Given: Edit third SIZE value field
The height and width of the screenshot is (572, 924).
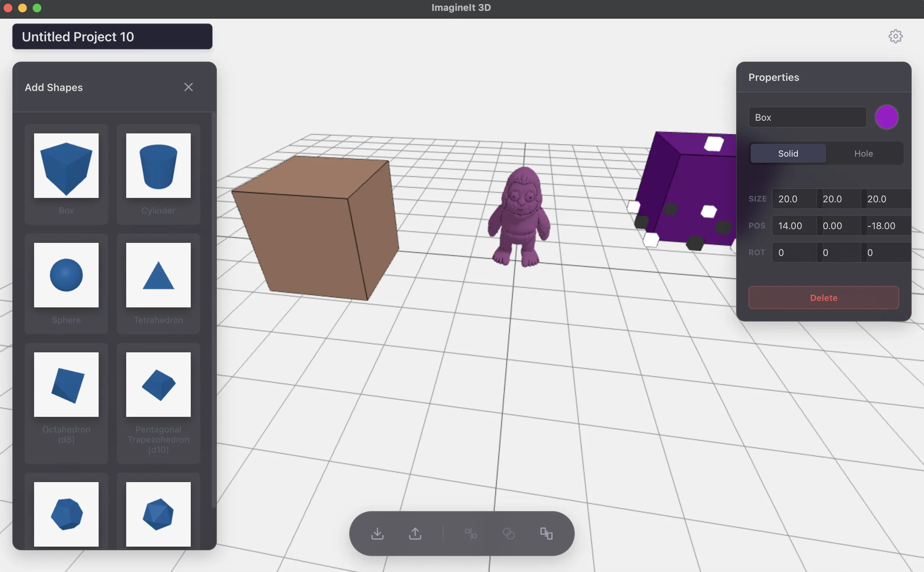Looking at the screenshot, I should click(886, 199).
